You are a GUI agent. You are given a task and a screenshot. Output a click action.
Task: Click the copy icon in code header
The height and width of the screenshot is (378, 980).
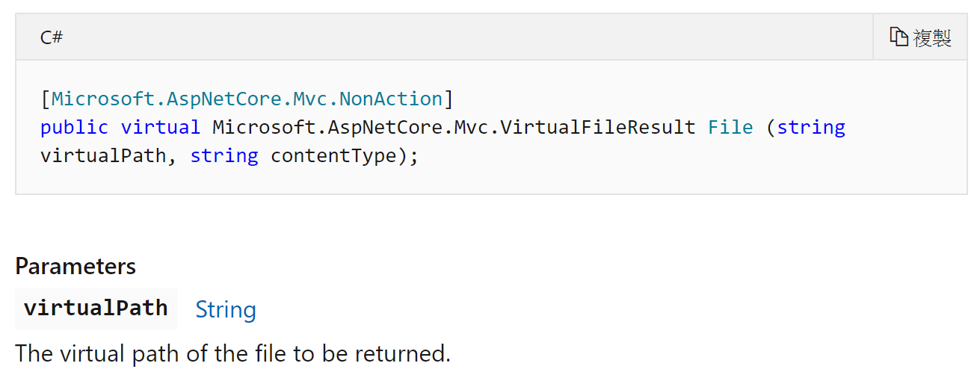point(899,37)
